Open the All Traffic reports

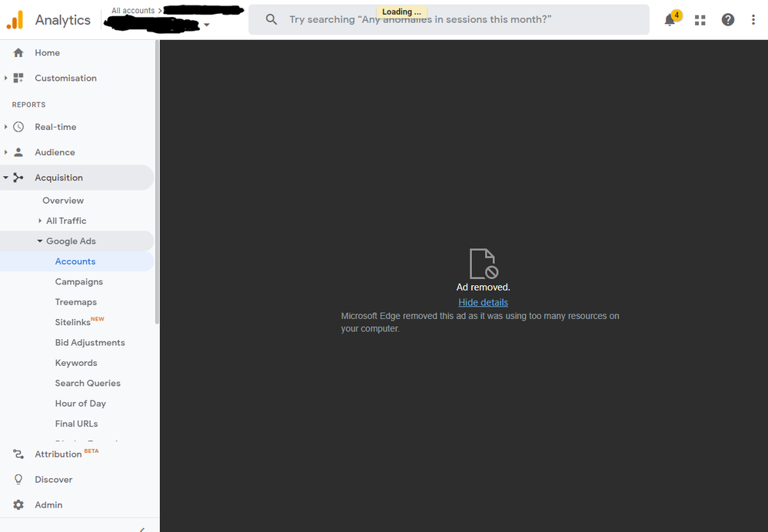coord(66,221)
